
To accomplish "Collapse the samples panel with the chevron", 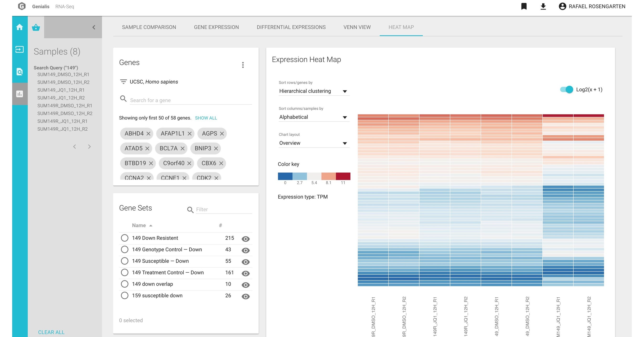I will [x=94, y=27].
